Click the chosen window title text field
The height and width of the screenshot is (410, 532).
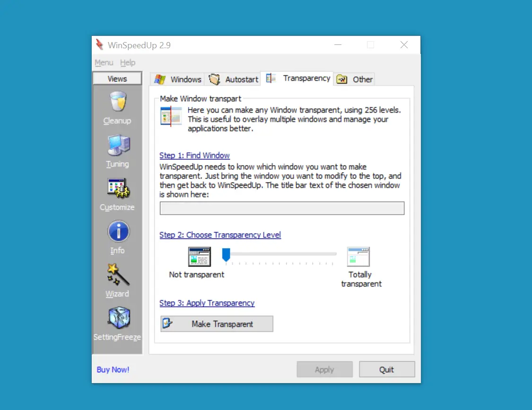pos(282,208)
